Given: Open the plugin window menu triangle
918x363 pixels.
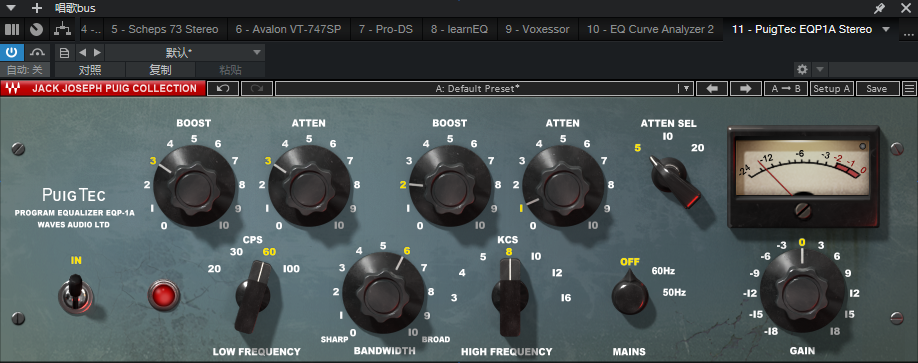Looking at the screenshot, I should (11, 8).
